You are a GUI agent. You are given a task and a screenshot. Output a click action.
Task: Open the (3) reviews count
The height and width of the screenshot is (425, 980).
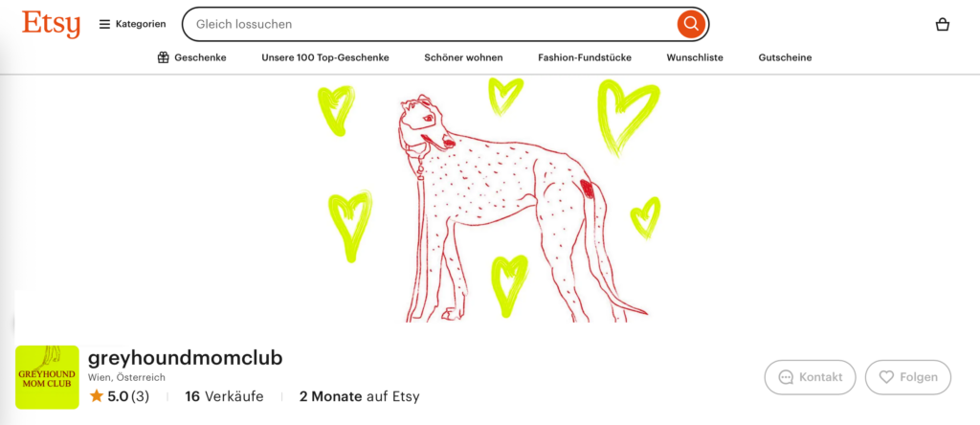tap(140, 396)
